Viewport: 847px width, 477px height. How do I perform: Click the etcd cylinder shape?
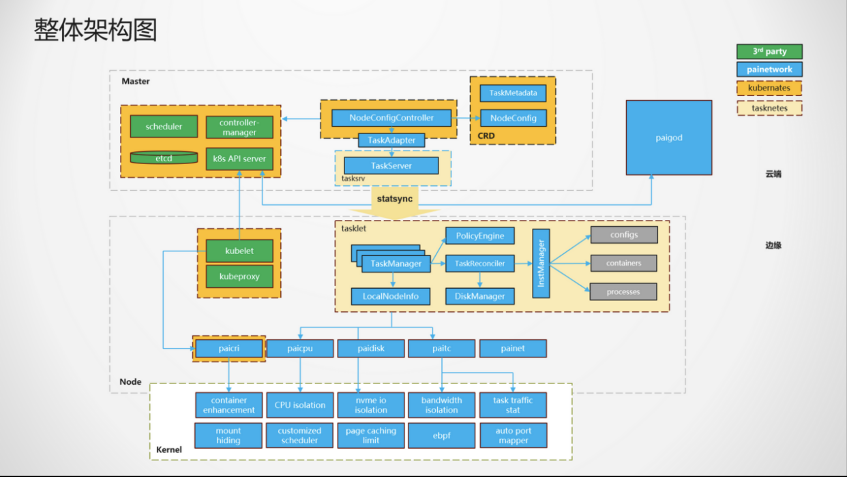pos(164,158)
